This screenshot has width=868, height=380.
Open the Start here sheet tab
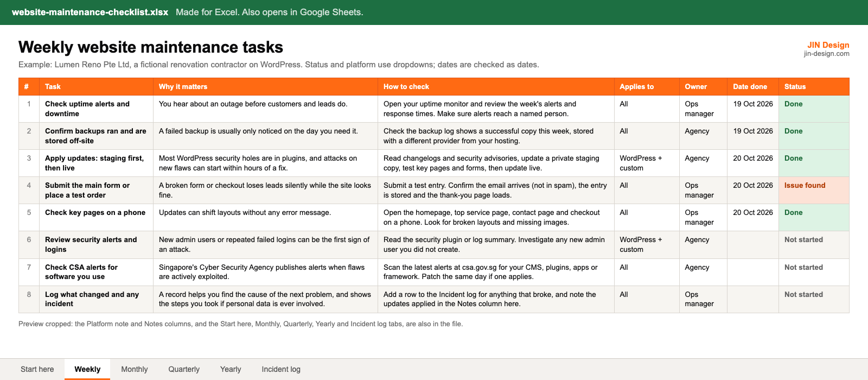tap(37, 369)
